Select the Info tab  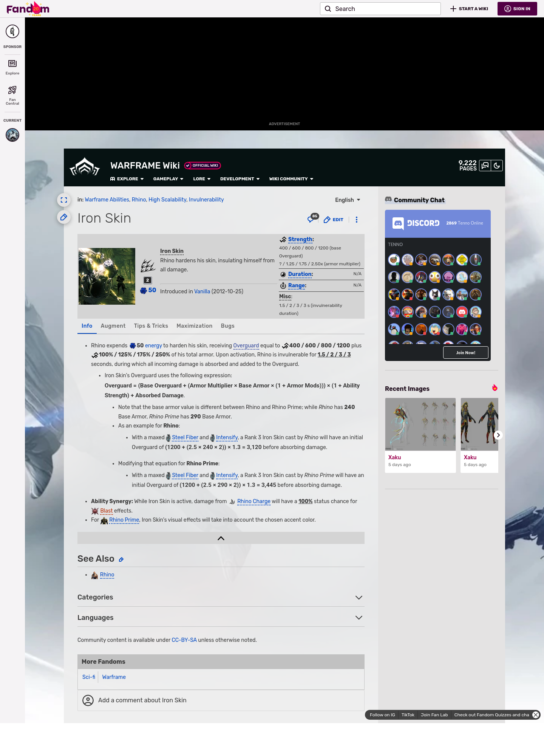point(87,326)
